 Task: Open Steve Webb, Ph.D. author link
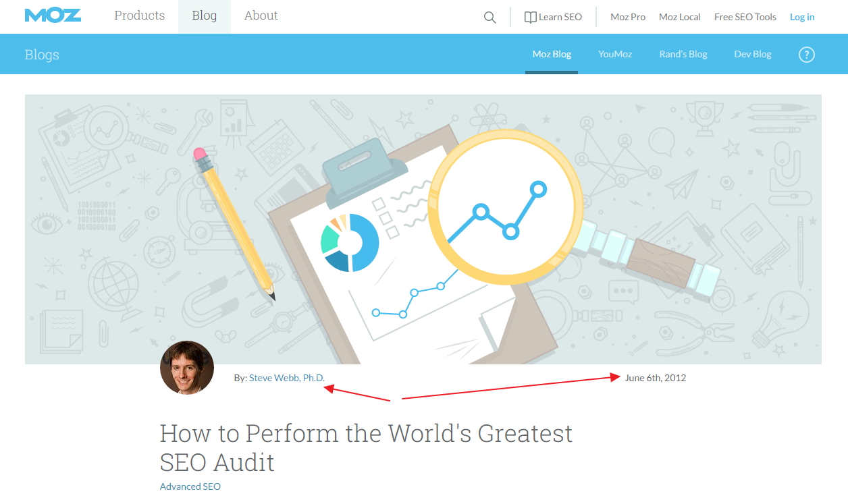pyautogui.click(x=287, y=378)
